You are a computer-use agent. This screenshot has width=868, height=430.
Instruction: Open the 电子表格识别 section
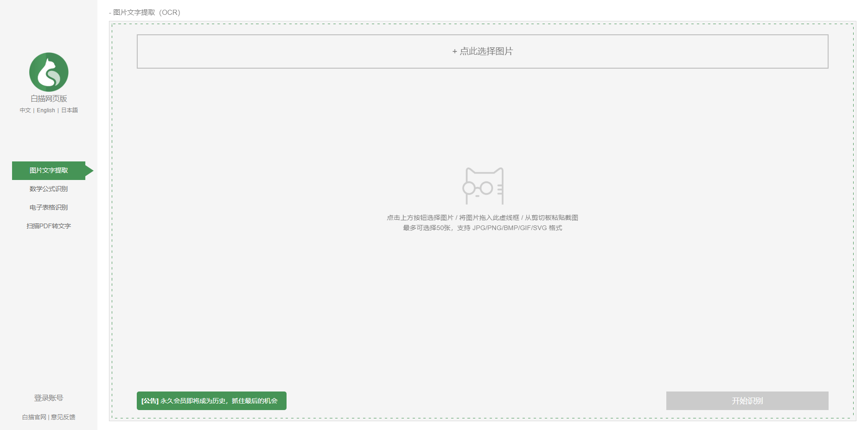49,207
